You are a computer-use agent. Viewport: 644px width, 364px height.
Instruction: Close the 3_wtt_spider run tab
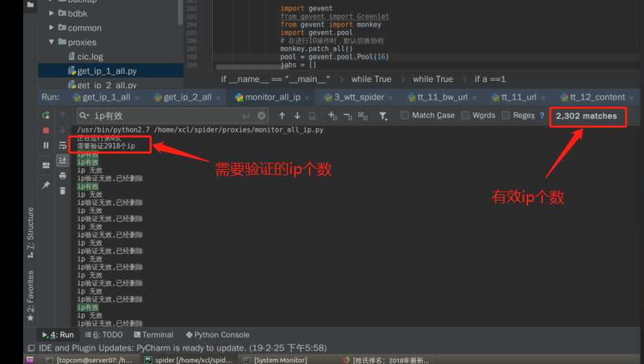tap(390, 98)
